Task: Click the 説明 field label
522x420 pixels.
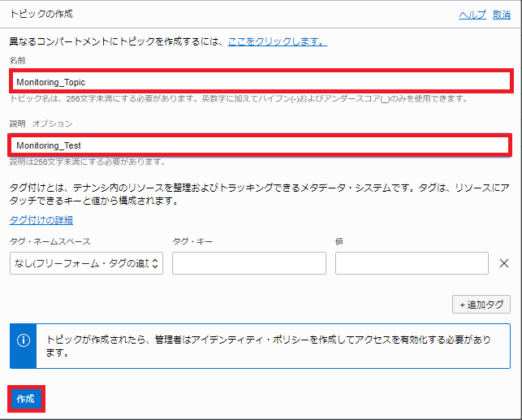Action: tap(17, 123)
